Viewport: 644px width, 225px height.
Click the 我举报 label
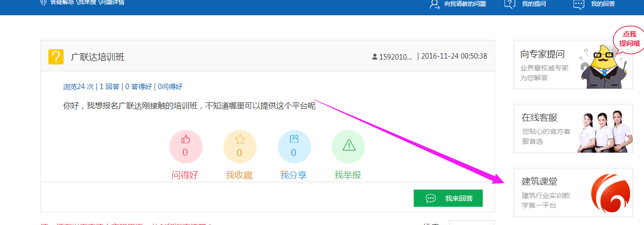(348, 175)
